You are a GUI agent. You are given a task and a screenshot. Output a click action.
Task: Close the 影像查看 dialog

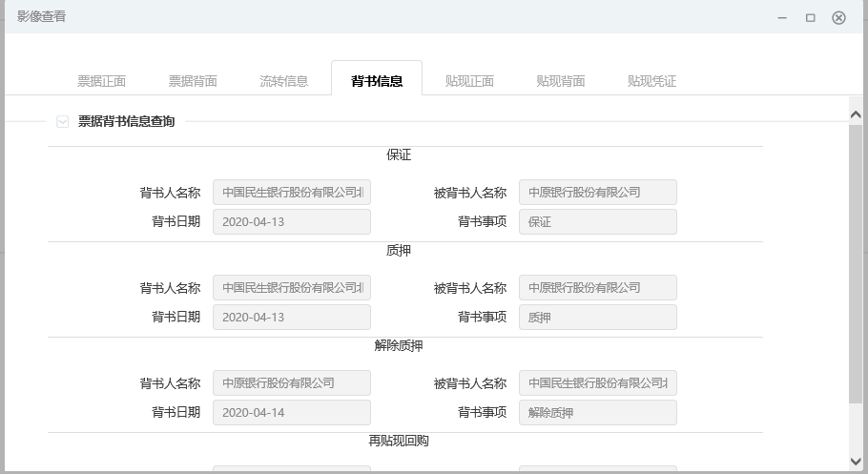click(x=839, y=17)
